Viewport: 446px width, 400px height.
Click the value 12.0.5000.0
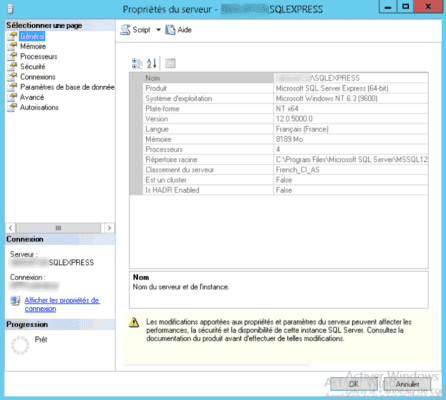(x=294, y=119)
